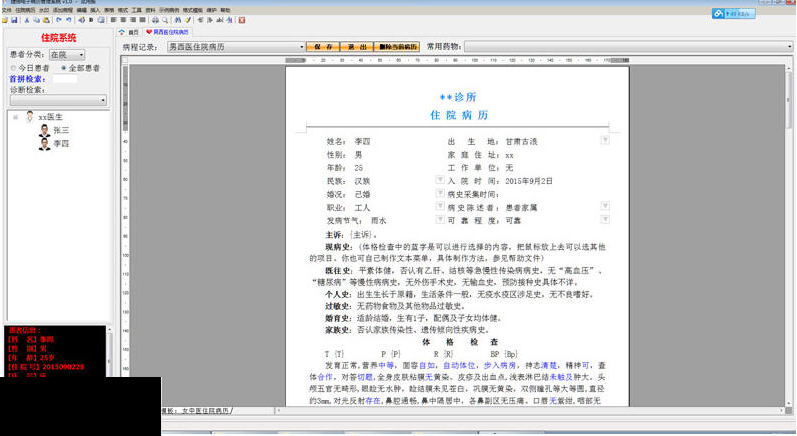The image size is (797, 436).
Task: Click the open folder toolbar icon
Action: tap(5, 20)
